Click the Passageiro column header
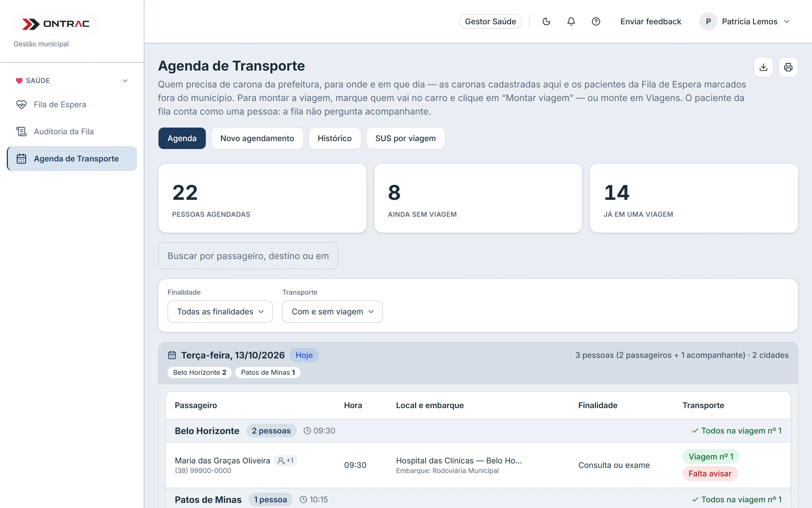The height and width of the screenshot is (508, 812). click(x=196, y=405)
